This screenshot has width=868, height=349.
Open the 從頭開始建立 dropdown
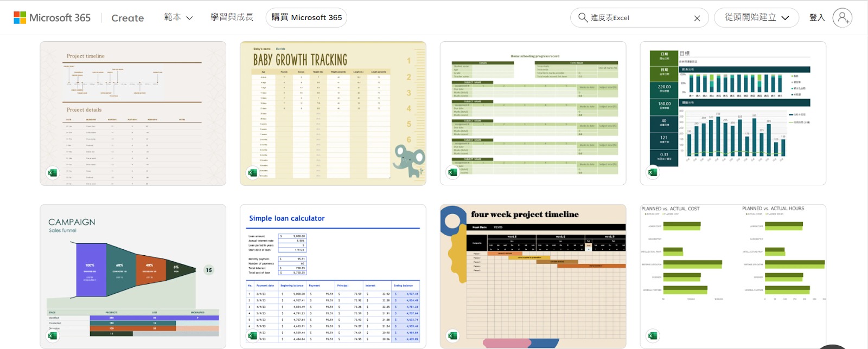(756, 18)
